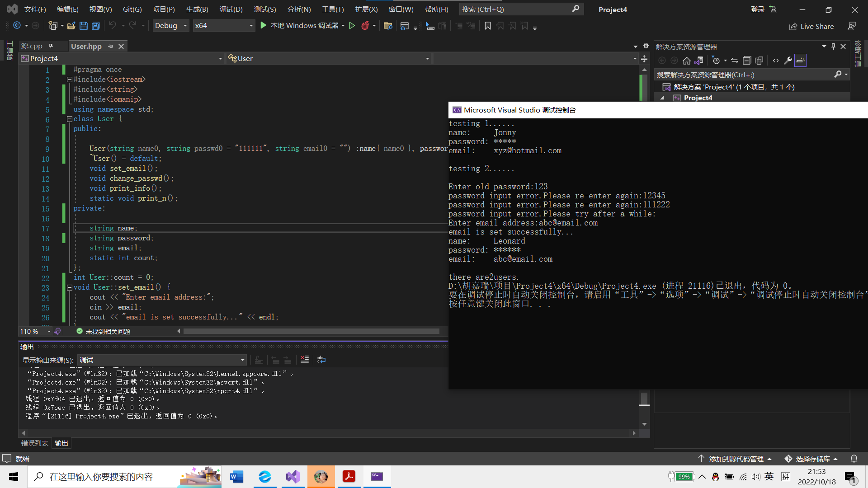Open the 调试(D) menu
This screenshot has height=488, width=868.
pyautogui.click(x=231, y=9)
